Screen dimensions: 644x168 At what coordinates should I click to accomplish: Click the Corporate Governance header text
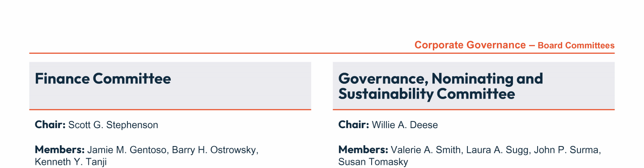(x=470, y=45)
